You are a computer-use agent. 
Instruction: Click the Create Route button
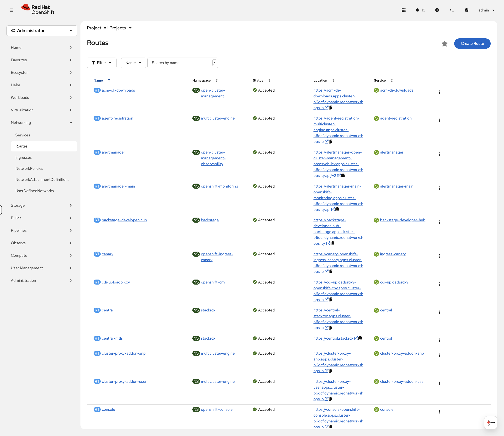pyautogui.click(x=472, y=44)
